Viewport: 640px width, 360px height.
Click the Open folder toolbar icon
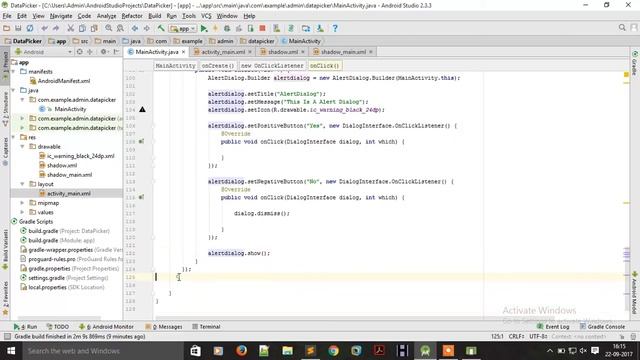pyautogui.click(x=7, y=28)
